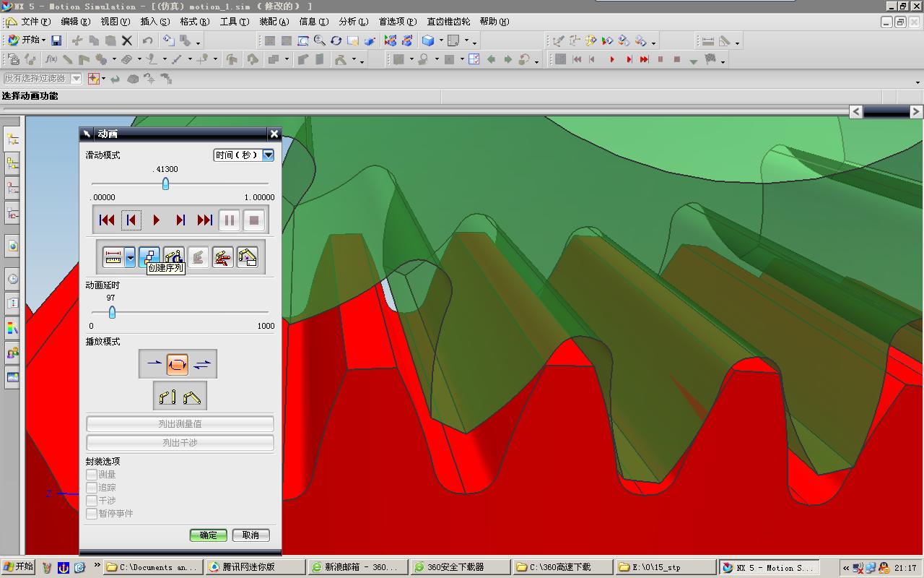The image size is (924, 578).
Task: Click the Undo arrow icon
Action: coord(148,40)
